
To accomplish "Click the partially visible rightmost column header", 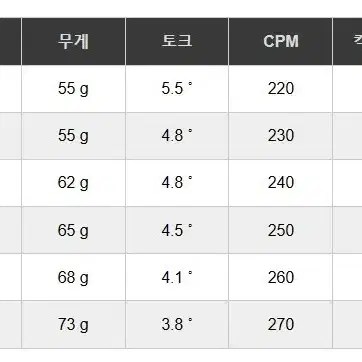I will 348,41.
